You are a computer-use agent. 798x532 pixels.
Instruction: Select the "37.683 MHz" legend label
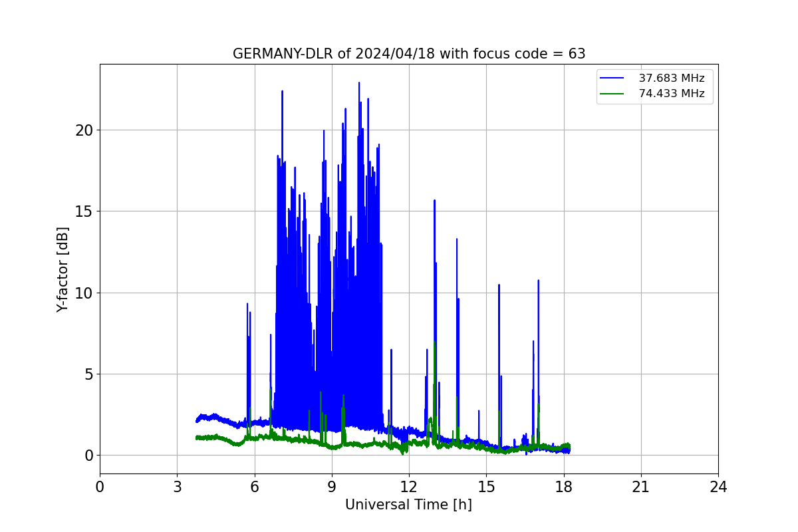click(x=672, y=78)
